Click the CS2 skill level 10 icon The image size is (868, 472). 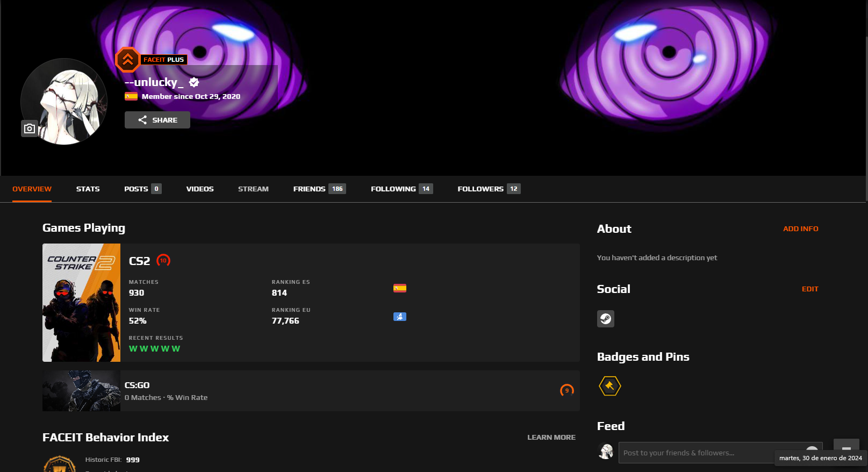click(163, 261)
